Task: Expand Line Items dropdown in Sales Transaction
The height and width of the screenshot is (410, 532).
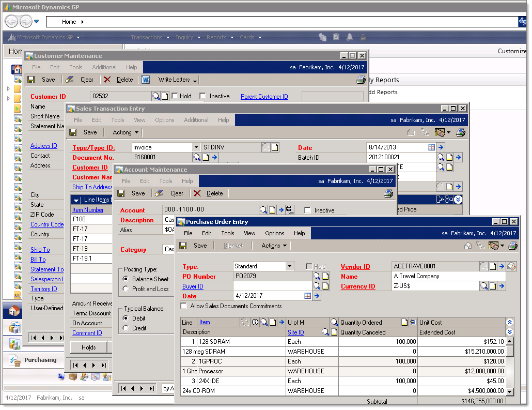Action: [76, 200]
